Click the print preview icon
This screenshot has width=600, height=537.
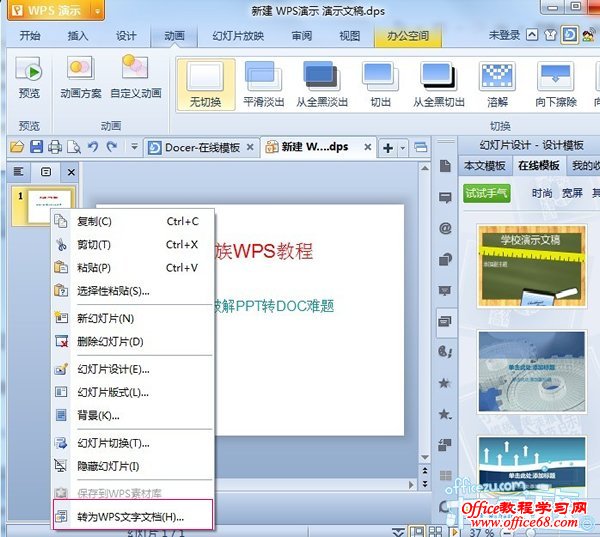point(74,147)
